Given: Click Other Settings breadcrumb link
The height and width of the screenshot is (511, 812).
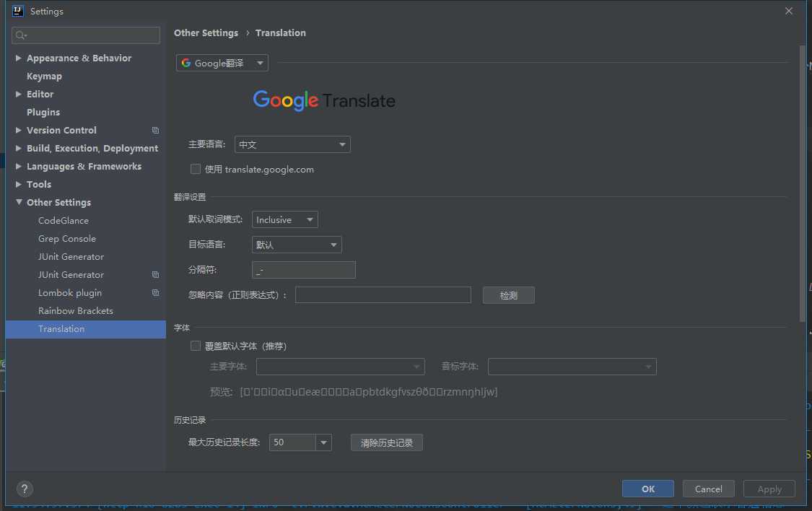Looking at the screenshot, I should click(x=206, y=32).
